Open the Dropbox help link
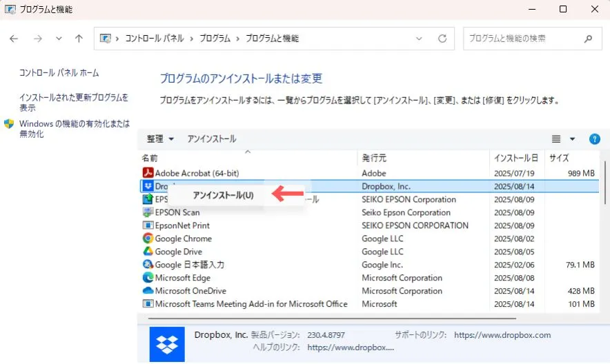This screenshot has height=364, width=610. (x=351, y=347)
